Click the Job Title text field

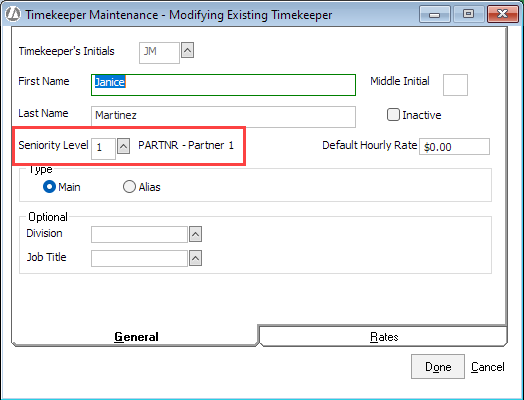(x=139, y=258)
